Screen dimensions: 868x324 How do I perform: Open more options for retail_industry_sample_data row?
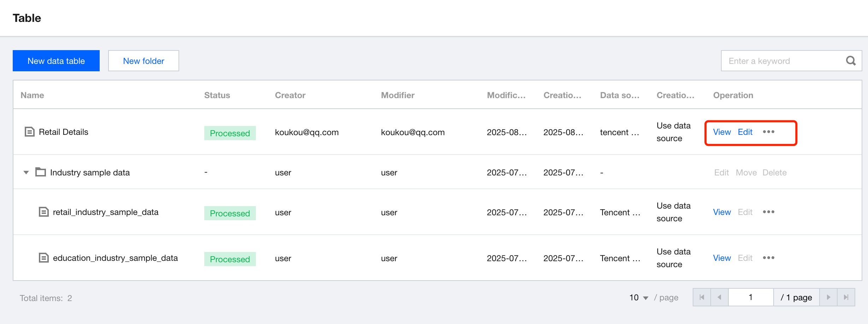(768, 212)
